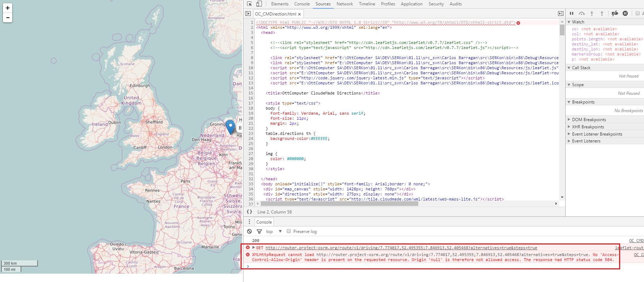Open OC_CMD source link beside 200
Viewport: 644px width, 282px height.
click(636, 241)
